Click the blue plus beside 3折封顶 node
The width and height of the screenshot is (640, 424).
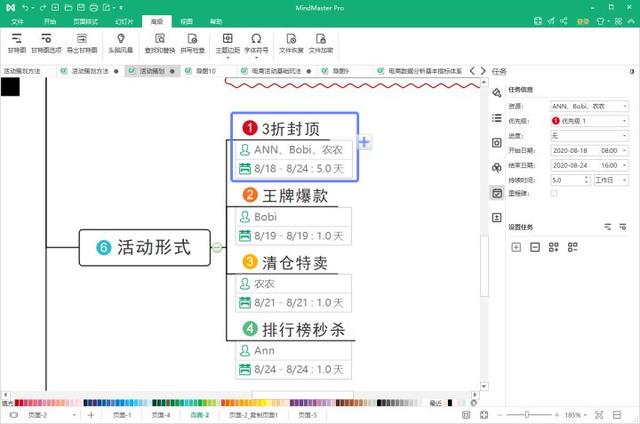[x=364, y=142]
